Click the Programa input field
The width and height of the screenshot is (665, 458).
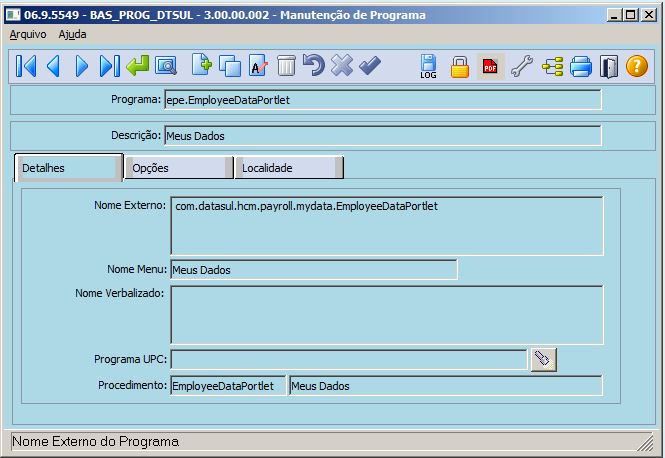click(383, 100)
